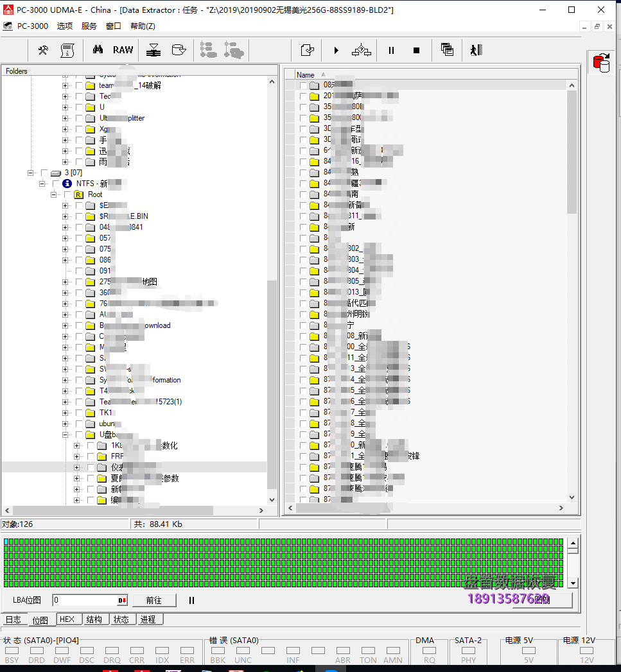Open the 选项 menu
The height and width of the screenshot is (672, 621).
65,26
